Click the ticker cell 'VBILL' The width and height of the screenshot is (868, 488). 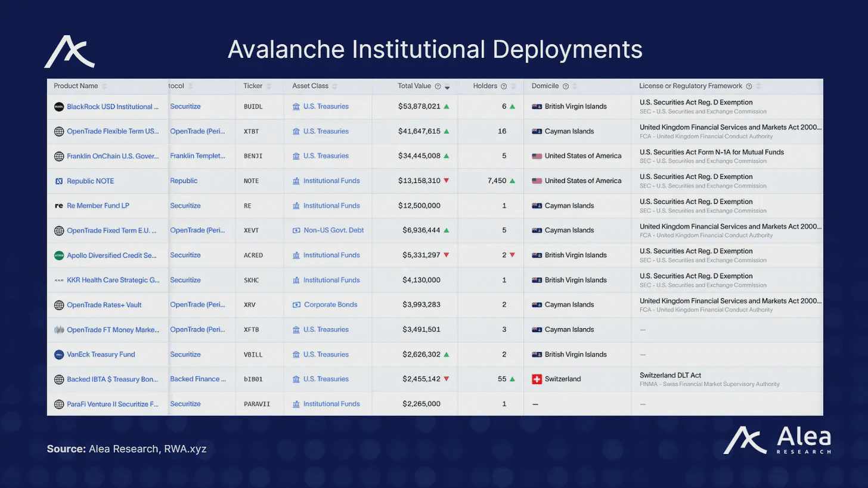(253, 355)
